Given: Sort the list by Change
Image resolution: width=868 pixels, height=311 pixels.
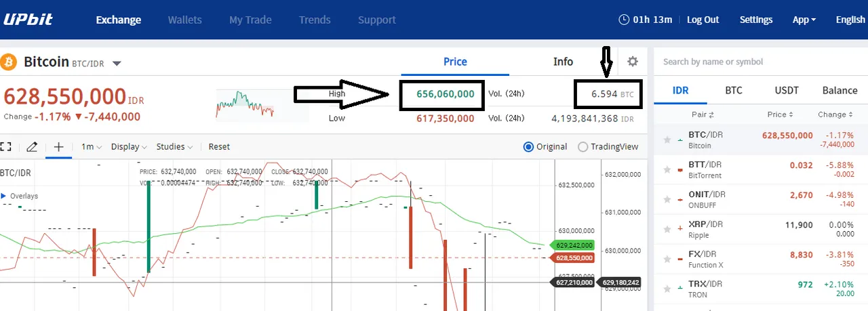Looking at the screenshot, I should pos(834,115).
